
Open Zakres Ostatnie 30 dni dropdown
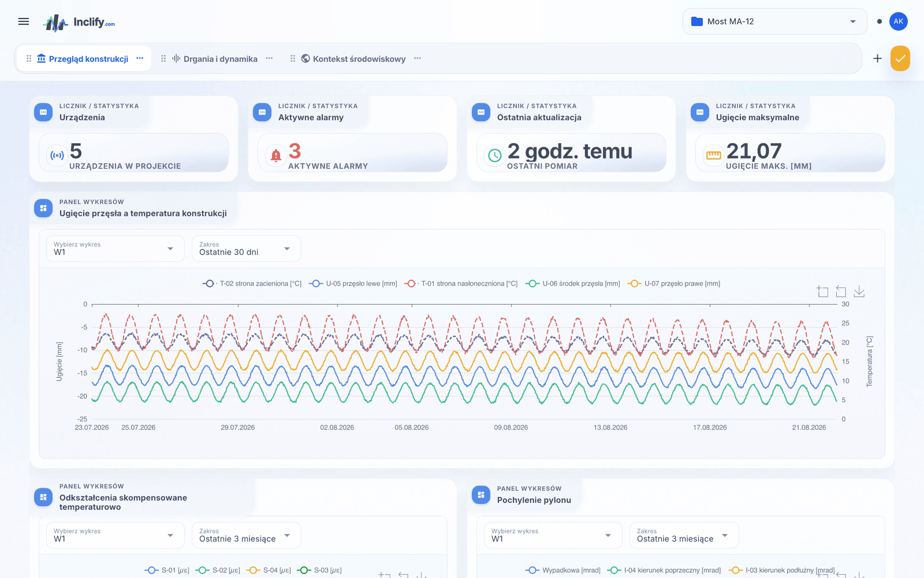247,249
